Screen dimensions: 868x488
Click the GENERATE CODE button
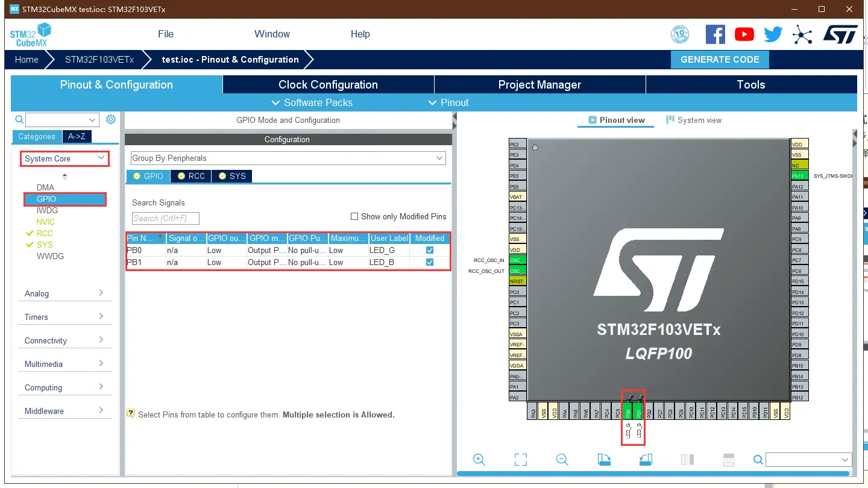[720, 59]
